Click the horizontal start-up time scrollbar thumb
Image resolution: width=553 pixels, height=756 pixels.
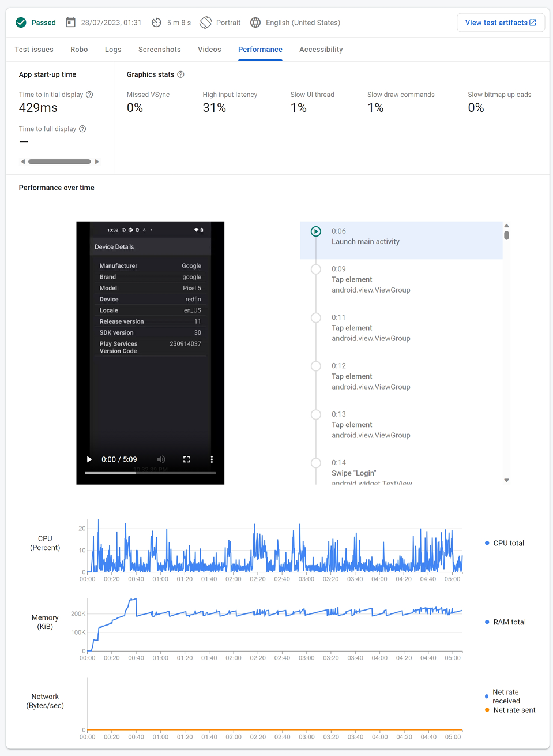59,162
